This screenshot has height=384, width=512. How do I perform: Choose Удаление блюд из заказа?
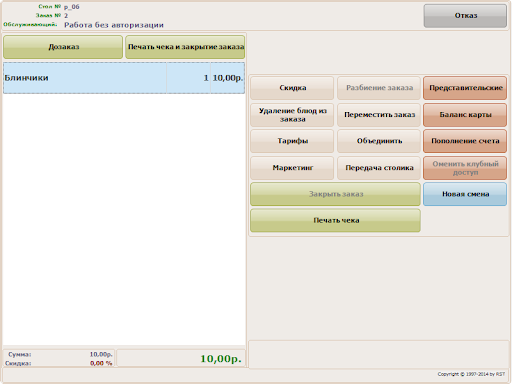coord(292,115)
